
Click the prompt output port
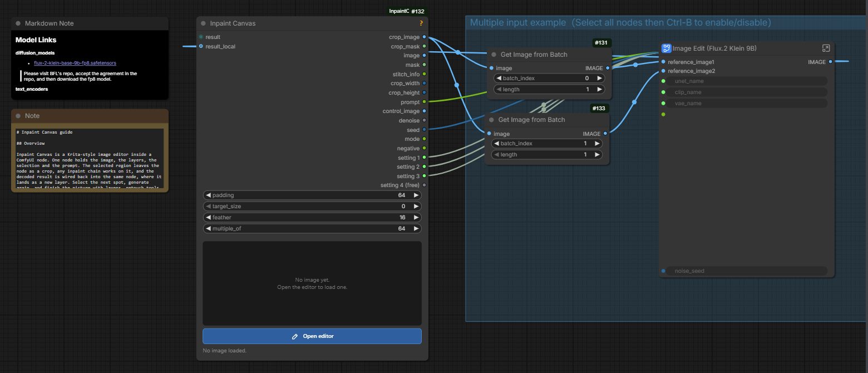pyautogui.click(x=425, y=102)
